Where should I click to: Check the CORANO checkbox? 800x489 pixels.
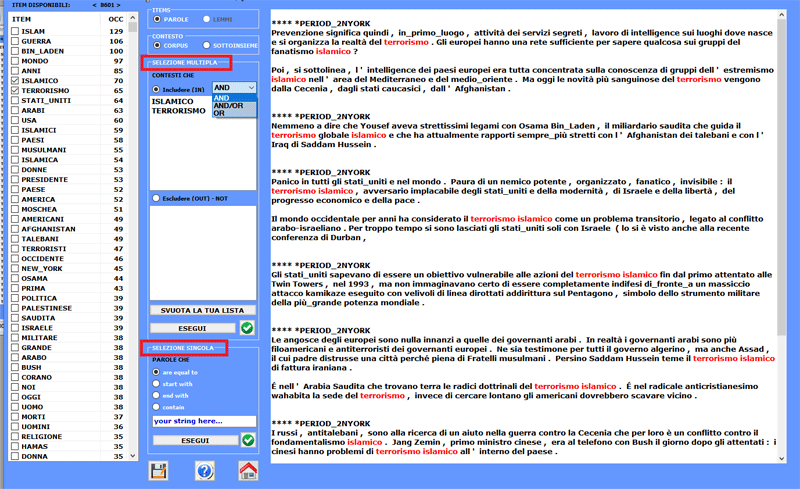15,377
